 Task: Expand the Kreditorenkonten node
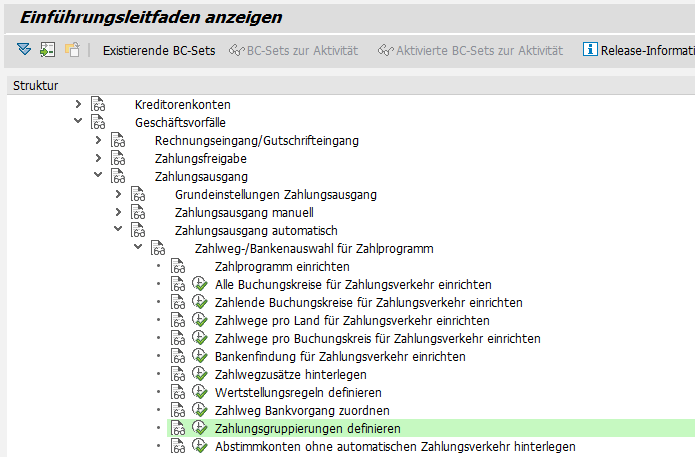pyautogui.click(x=78, y=105)
